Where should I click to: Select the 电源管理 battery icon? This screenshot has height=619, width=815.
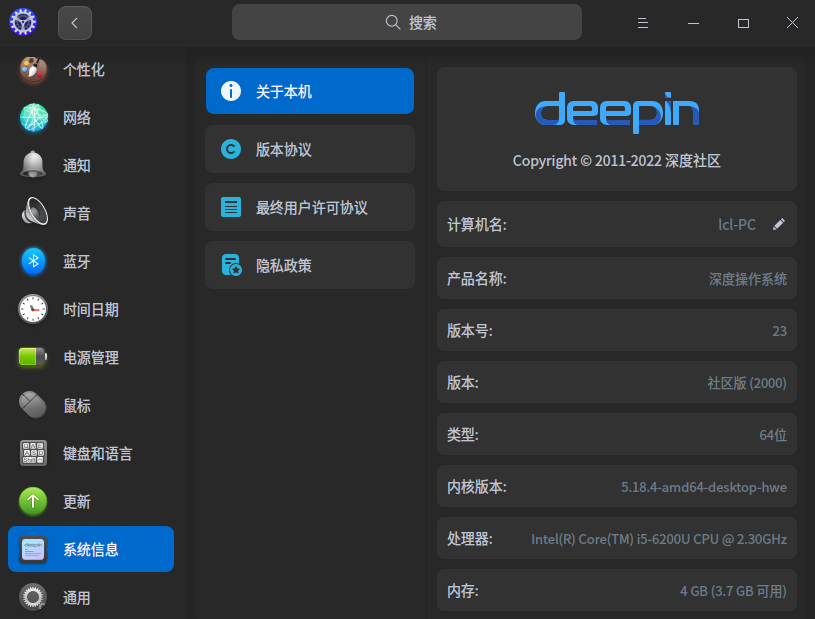click(x=33, y=357)
